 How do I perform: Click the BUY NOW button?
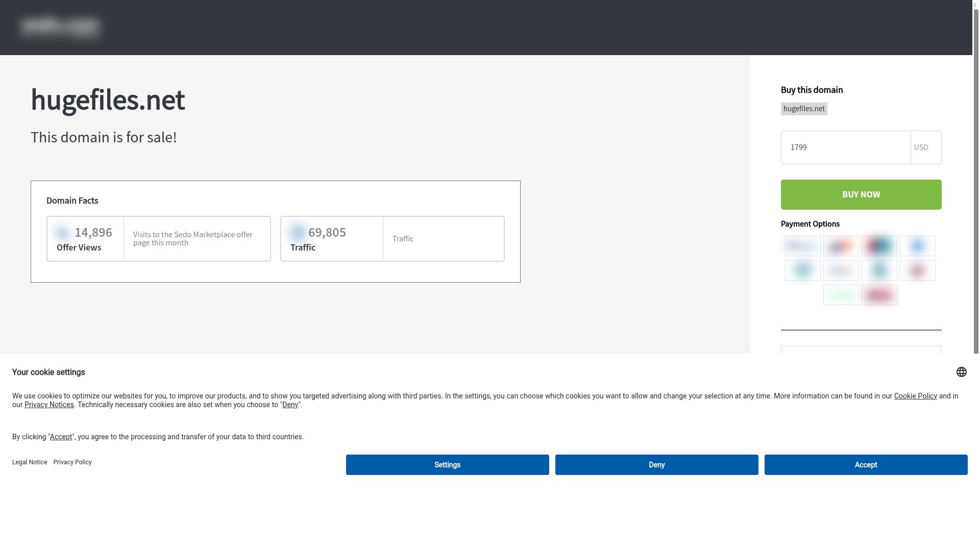[861, 194]
